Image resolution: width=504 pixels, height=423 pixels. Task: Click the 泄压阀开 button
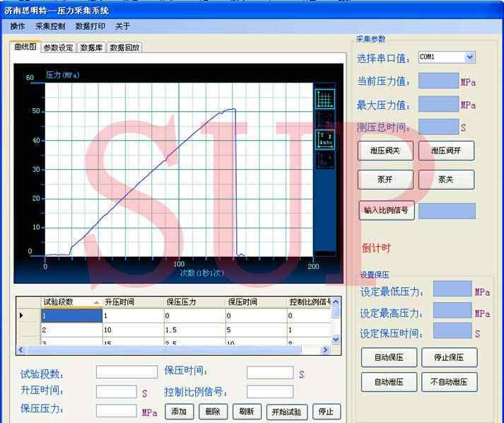click(x=446, y=151)
